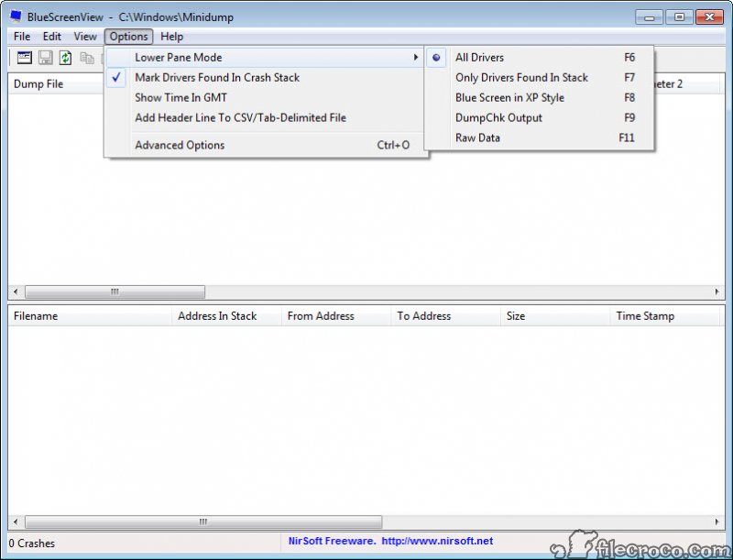
Task: Sort by To Address column
Action: 446,316
